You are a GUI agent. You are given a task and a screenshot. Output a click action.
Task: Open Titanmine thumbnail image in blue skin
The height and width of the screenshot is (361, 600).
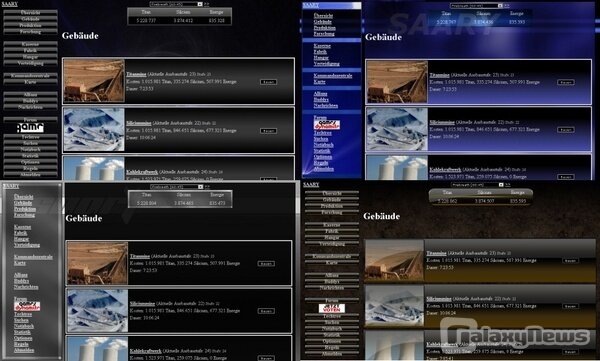pyautogui.click(x=397, y=82)
